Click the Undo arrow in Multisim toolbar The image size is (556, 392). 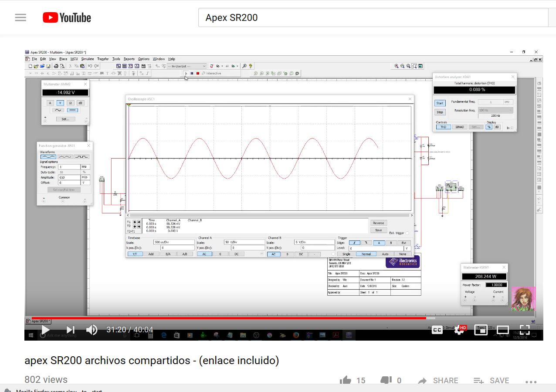[90, 66]
